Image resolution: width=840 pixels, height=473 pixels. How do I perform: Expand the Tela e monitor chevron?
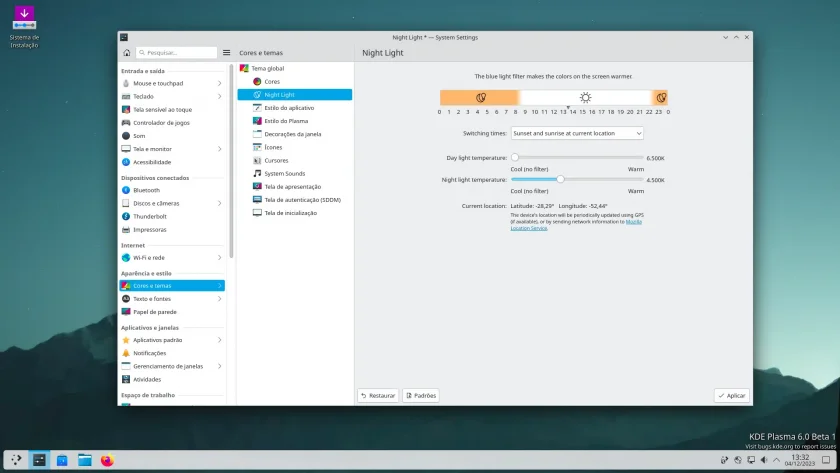pyautogui.click(x=220, y=149)
